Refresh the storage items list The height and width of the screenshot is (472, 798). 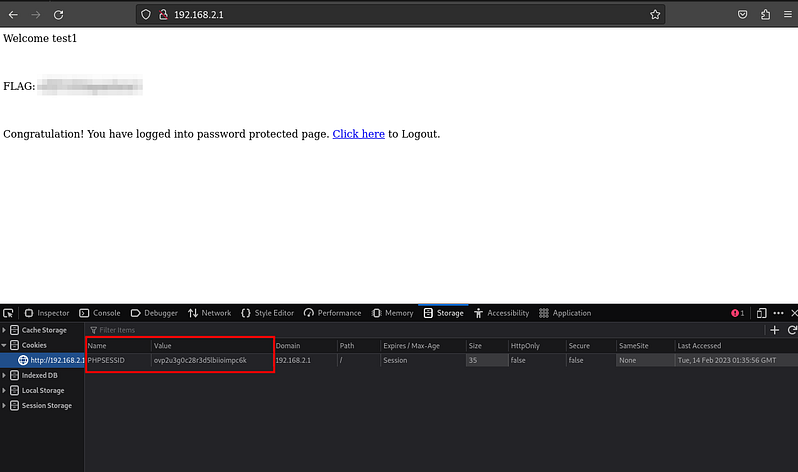click(792, 330)
